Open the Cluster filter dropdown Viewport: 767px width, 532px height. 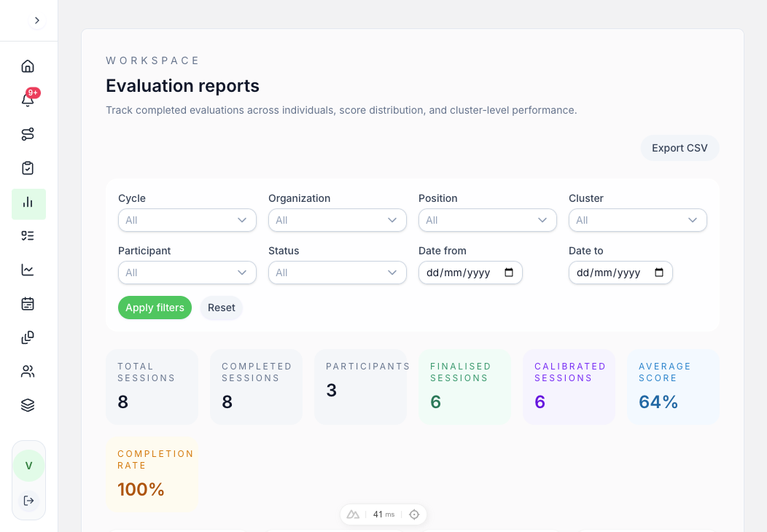point(638,220)
